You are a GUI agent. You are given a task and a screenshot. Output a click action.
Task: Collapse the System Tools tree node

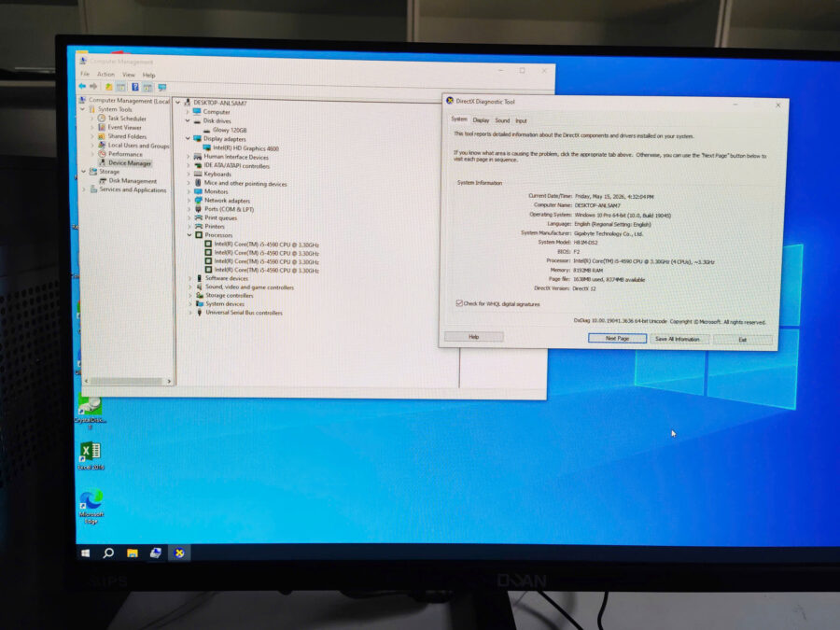coord(83,109)
